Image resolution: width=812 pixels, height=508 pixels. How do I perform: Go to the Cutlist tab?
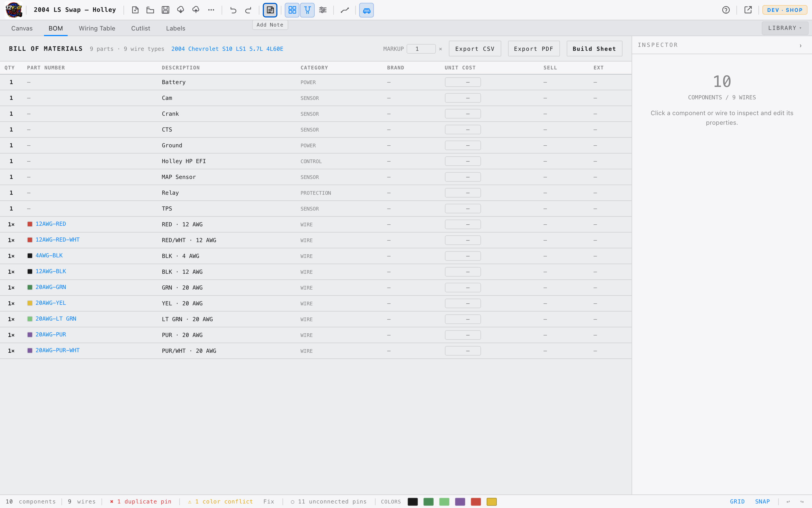tap(141, 28)
